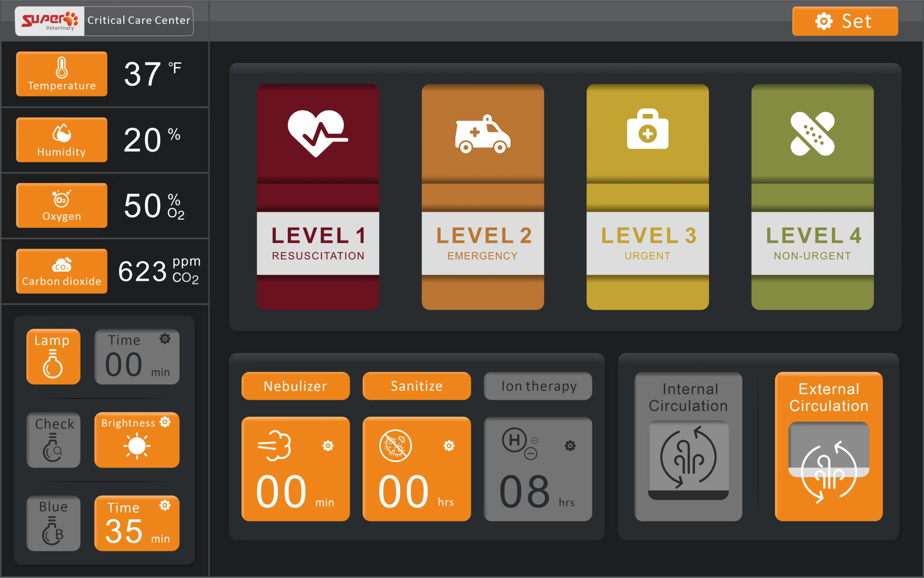The width and height of the screenshot is (924, 578).
Task: Click the Level 2 ambulance icon
Action: point(483,134)
